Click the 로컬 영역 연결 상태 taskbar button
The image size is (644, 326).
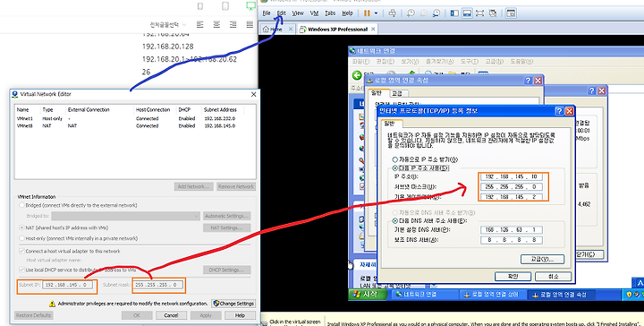(x=491, y=295)
